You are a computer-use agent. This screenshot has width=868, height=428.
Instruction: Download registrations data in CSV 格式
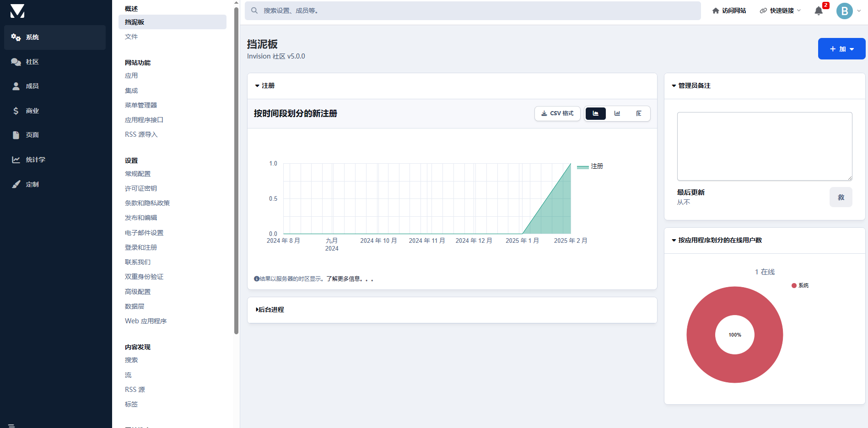[557, 113]
